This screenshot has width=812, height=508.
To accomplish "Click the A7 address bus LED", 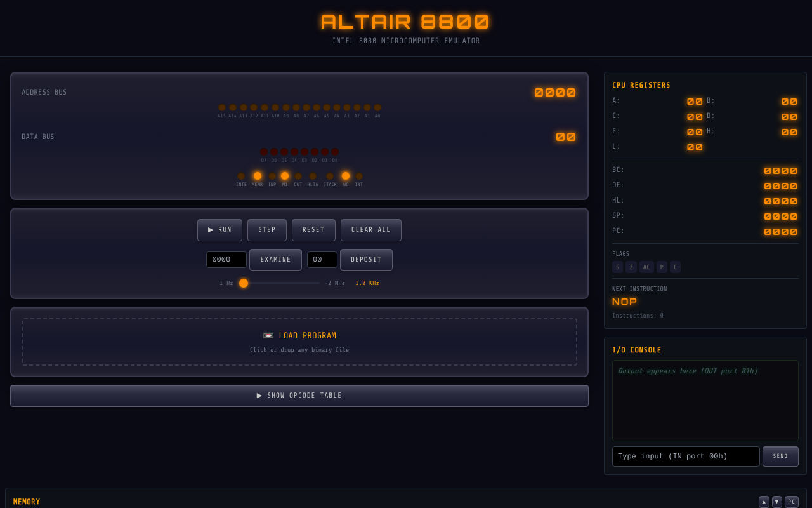I will (x=306, y=108).
